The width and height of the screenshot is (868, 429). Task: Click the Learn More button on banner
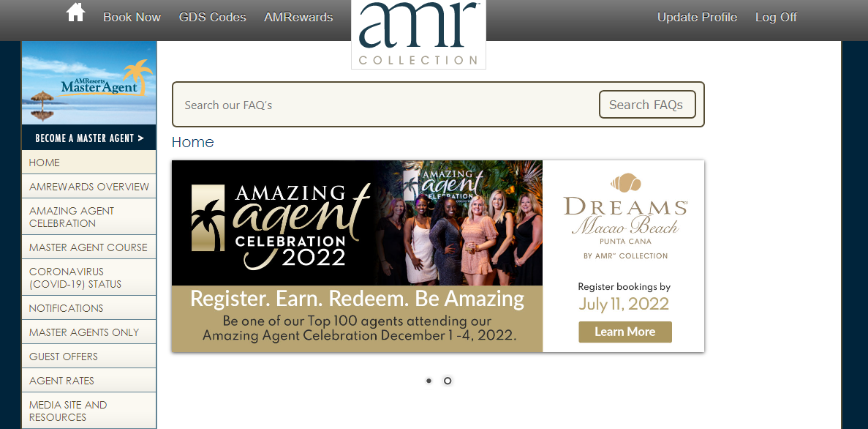(625, 332)
